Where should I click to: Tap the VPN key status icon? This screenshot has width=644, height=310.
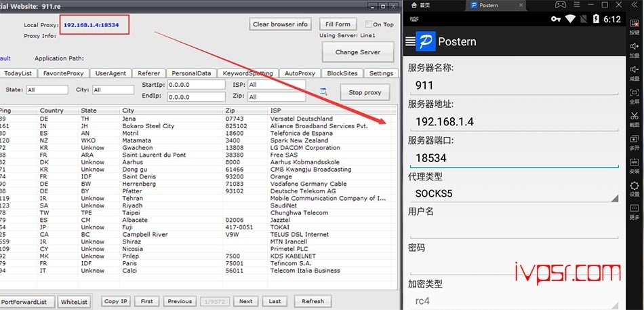(556, 19)
